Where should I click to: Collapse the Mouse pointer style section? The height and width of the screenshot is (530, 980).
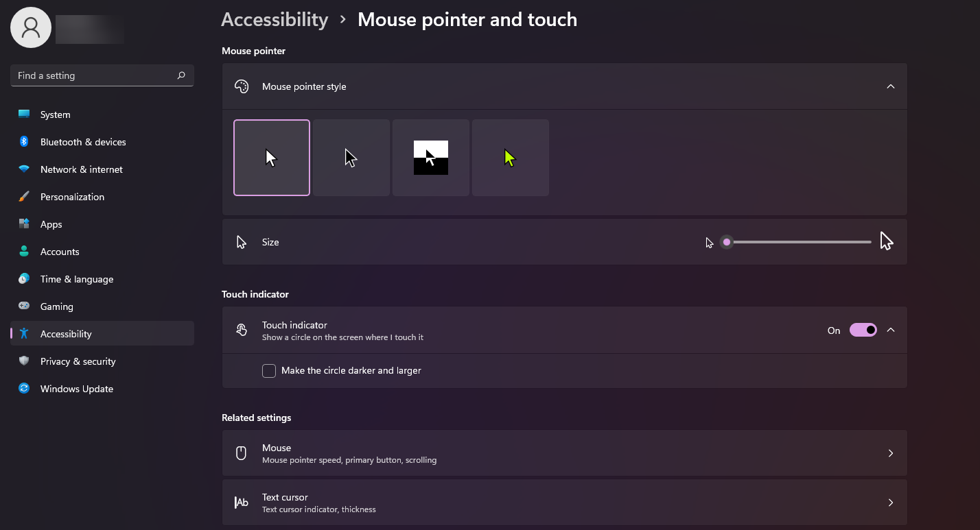(891, 86)
